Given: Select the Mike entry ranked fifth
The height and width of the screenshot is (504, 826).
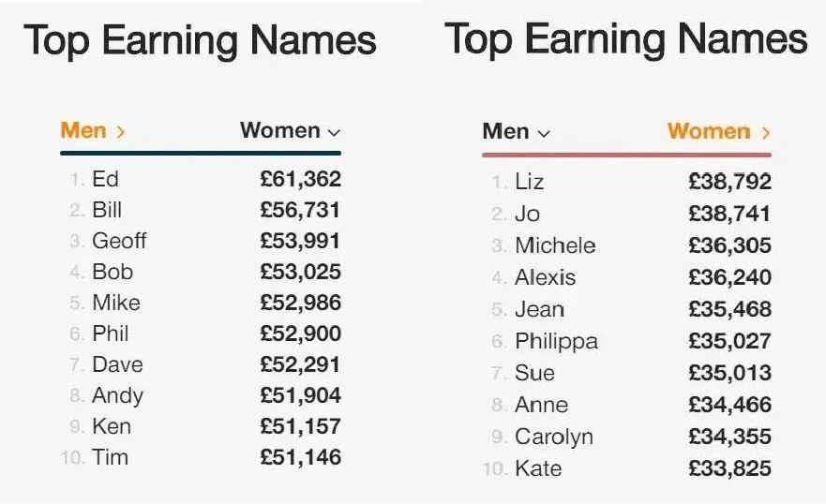Looking at the screenshot, I should point(201,303).
